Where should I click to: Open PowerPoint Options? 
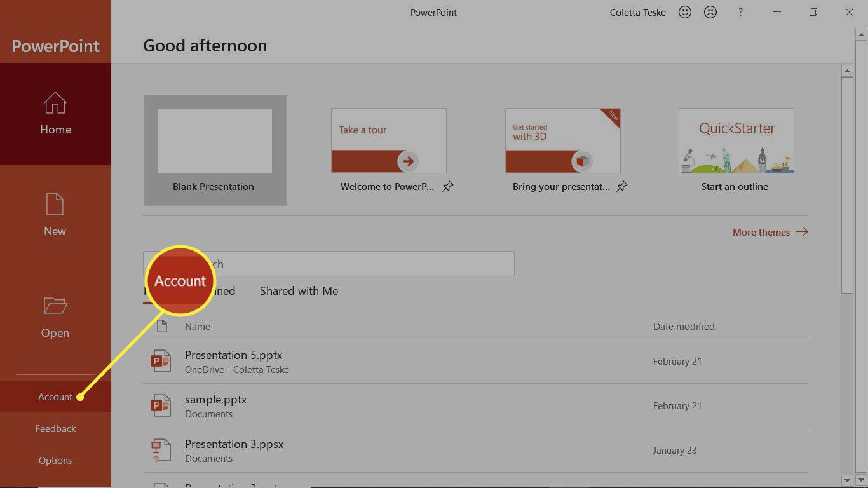[x=55, y=460]
